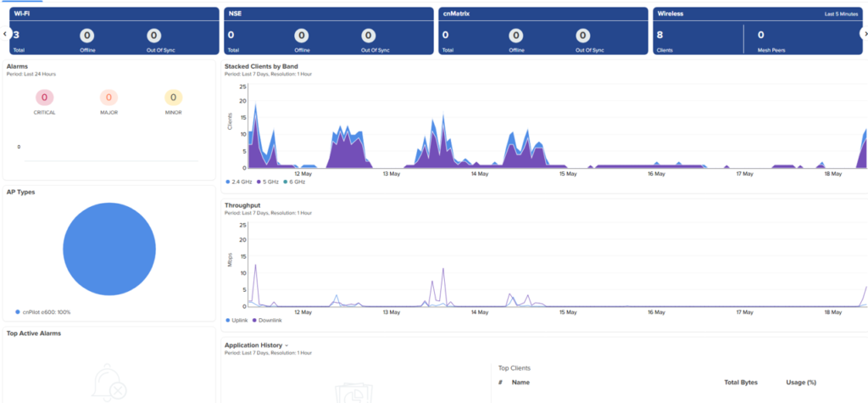The width and height of the screenshot is (868, 403).
Task: Click the Major alarms count badge
Action: click(x=109, y=98)
